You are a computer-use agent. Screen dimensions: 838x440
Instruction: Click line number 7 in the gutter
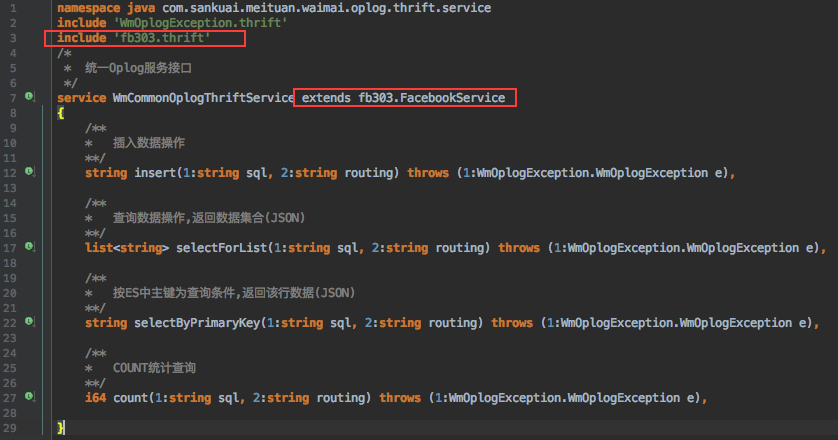13,98
